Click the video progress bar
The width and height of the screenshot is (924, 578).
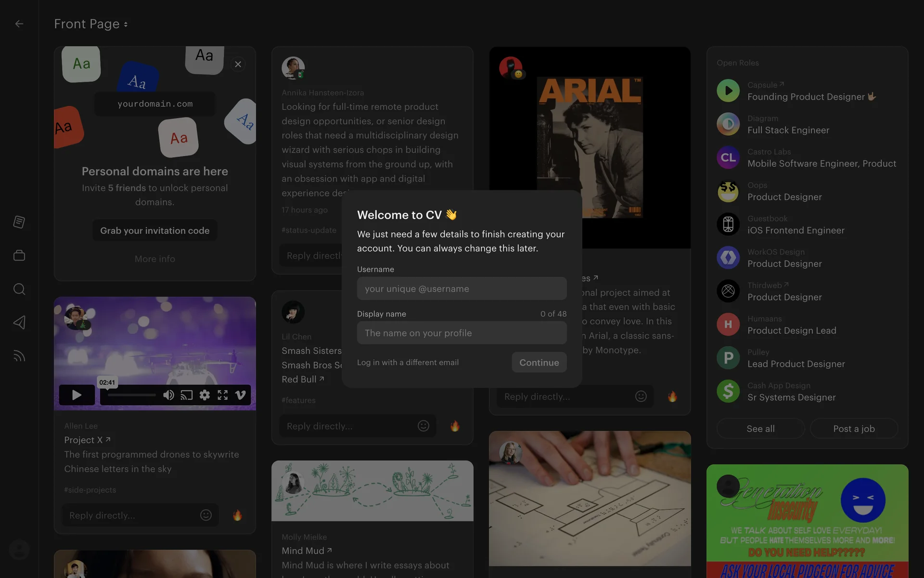(x=131, y=395)
